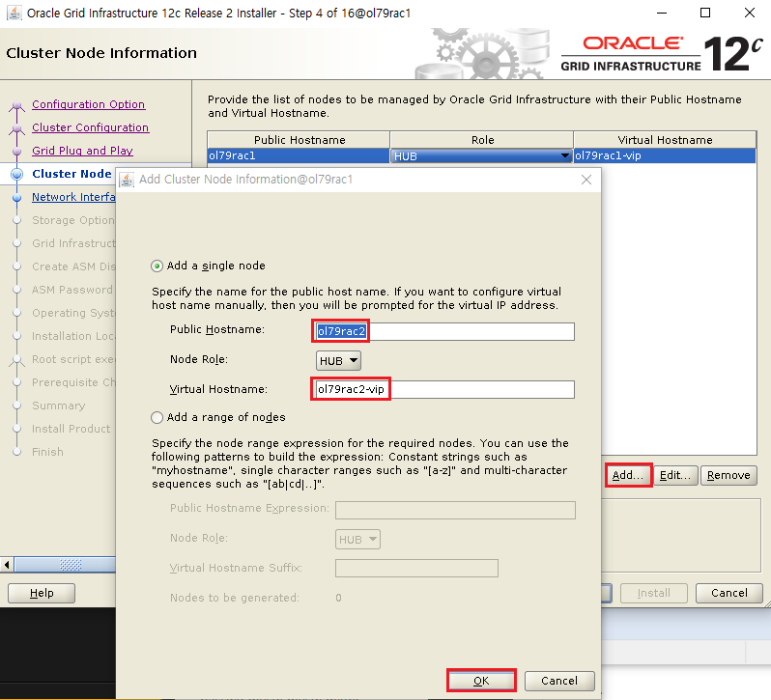Select the 'Add a range of nodes' option
This screenshot has height=700, width=771.
(x=157, y=417)
